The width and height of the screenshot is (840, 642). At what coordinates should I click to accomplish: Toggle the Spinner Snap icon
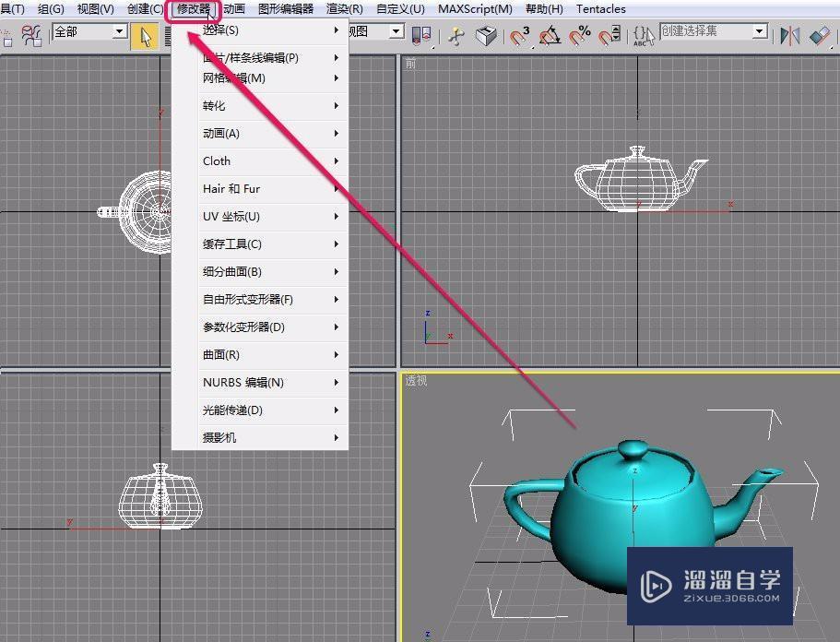[609, 36]
